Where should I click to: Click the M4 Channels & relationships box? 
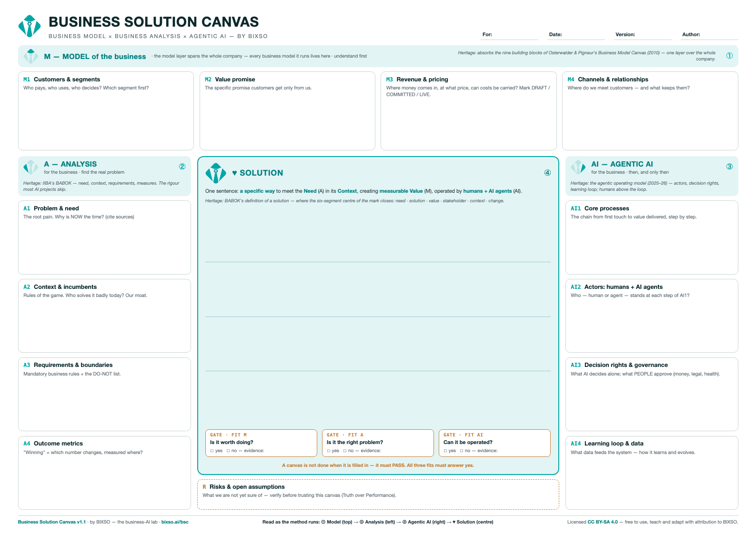pos(650,111)
